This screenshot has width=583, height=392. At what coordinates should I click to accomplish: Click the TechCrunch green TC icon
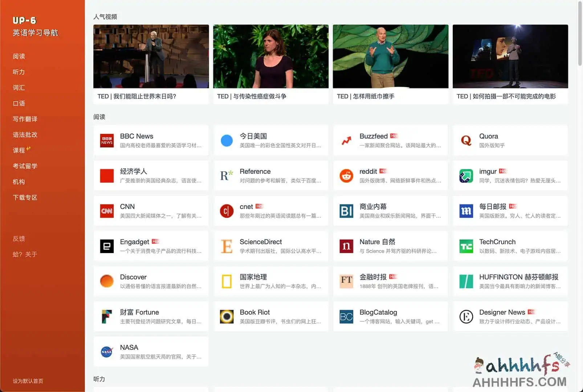(466, 246)
